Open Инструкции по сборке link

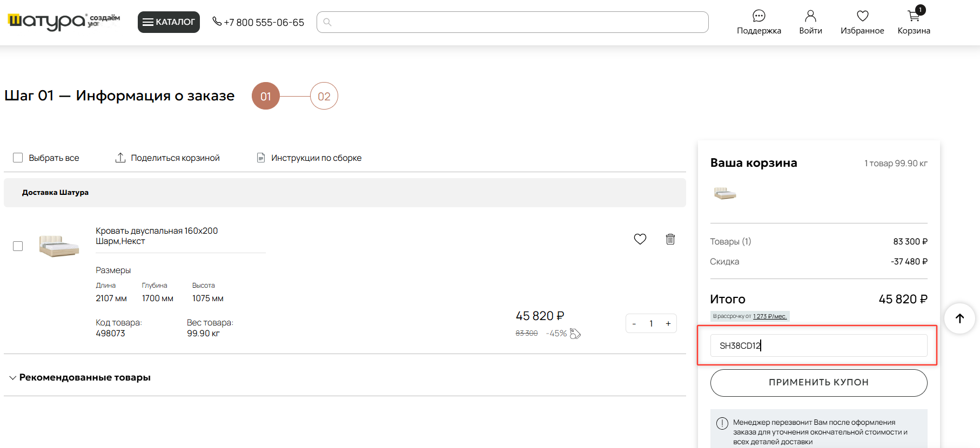pos(309,158)
